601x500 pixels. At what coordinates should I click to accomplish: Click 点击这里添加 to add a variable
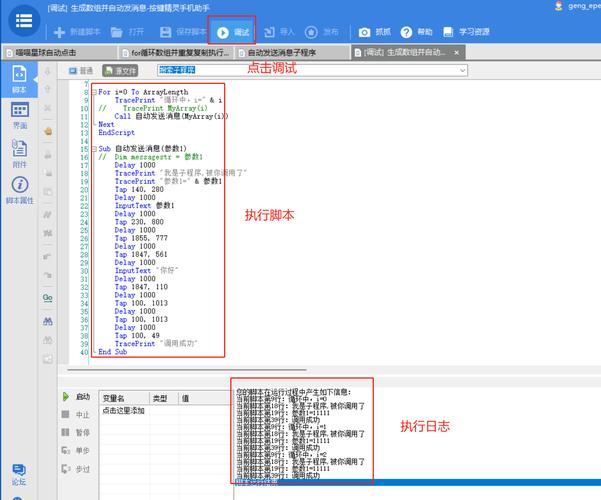123,411
